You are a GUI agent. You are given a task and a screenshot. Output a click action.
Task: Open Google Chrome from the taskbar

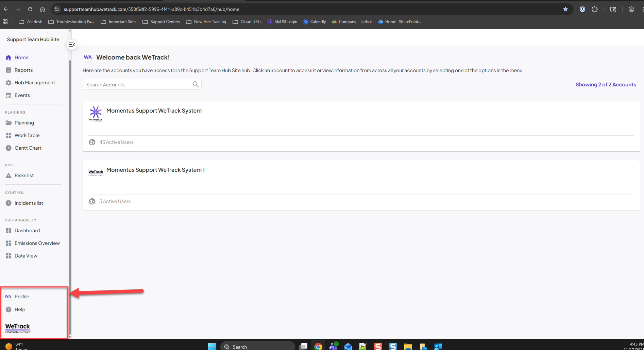coord(318,347)
